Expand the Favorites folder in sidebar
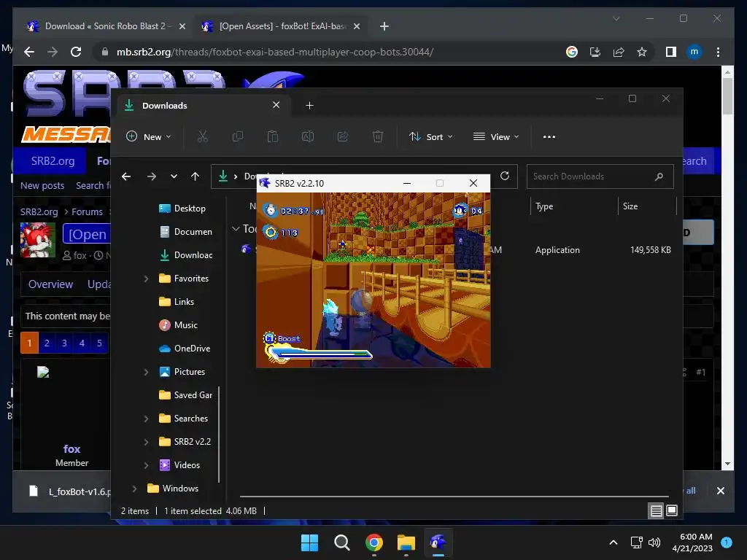Screen dimensions: 747x560 point(146,279)
